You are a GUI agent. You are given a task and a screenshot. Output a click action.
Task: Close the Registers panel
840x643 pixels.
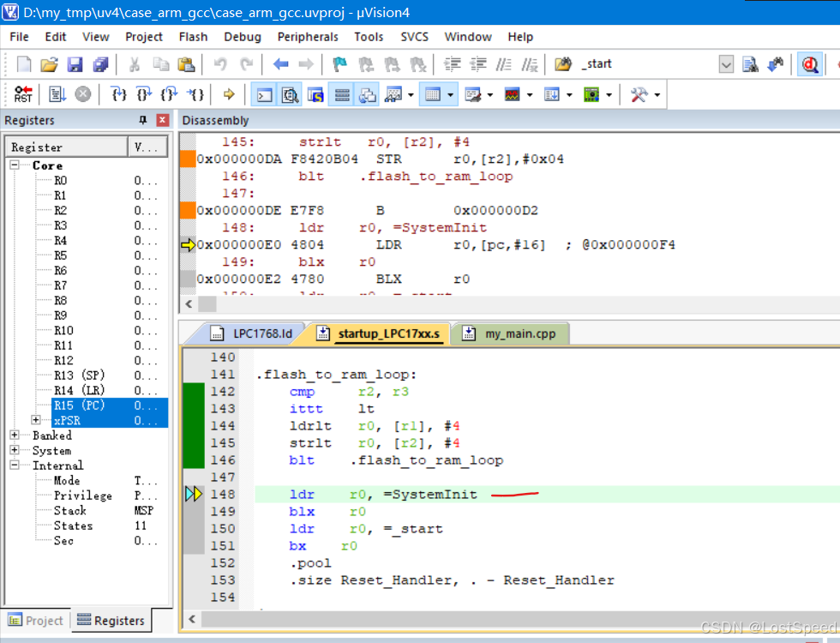[x=163, y=120]
